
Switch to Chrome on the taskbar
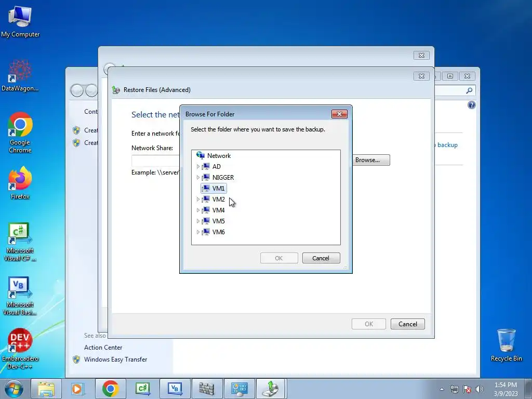110,389
